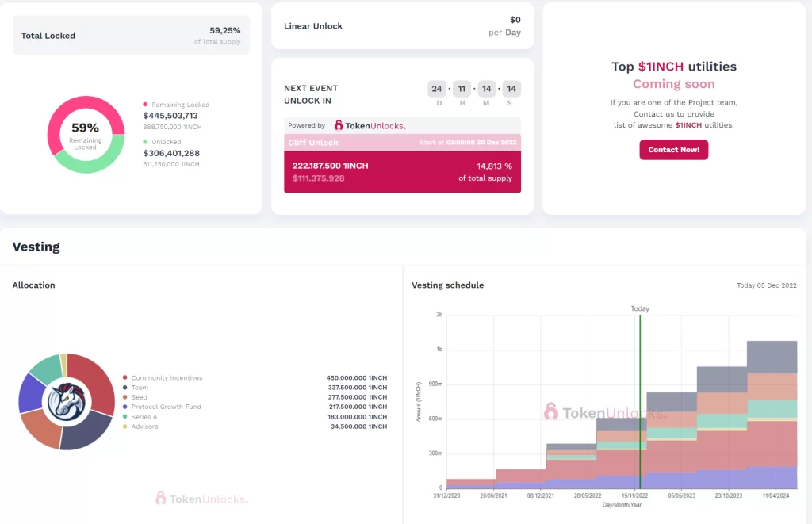Click the TokenUnlocks watermark on vesting chart
The width and height of the screenshot is (812, 524).
tap(604, 412)
